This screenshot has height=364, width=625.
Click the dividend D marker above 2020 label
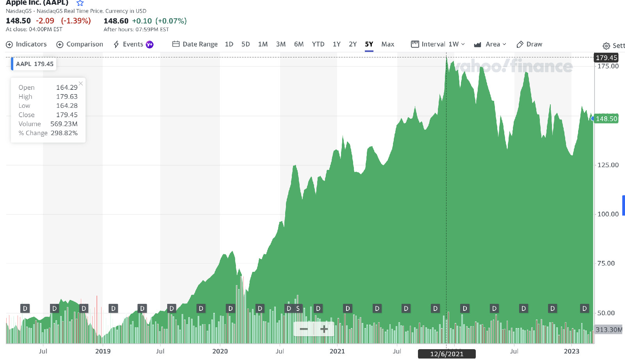pos(230,309)
